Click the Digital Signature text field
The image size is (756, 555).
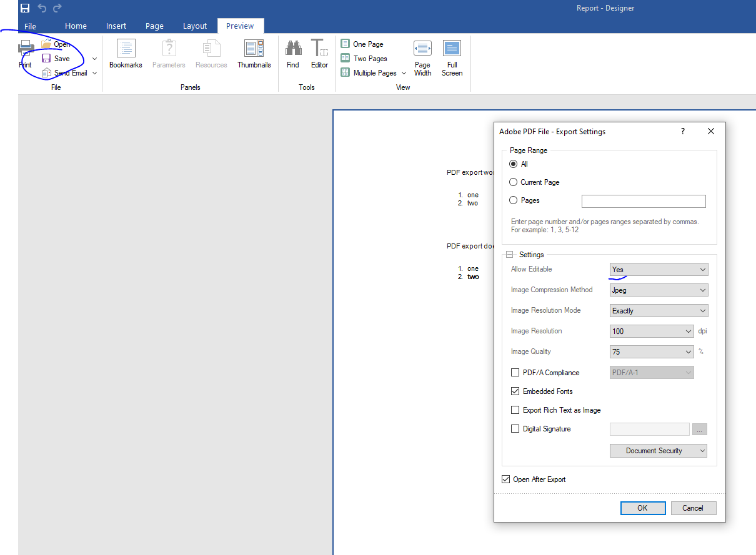click(650, 430)
